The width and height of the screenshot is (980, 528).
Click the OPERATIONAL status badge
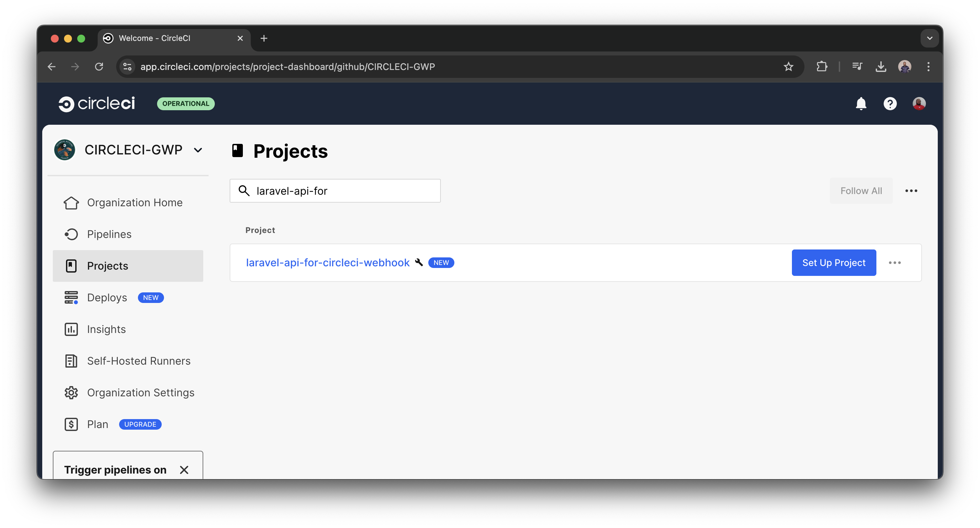186,104
